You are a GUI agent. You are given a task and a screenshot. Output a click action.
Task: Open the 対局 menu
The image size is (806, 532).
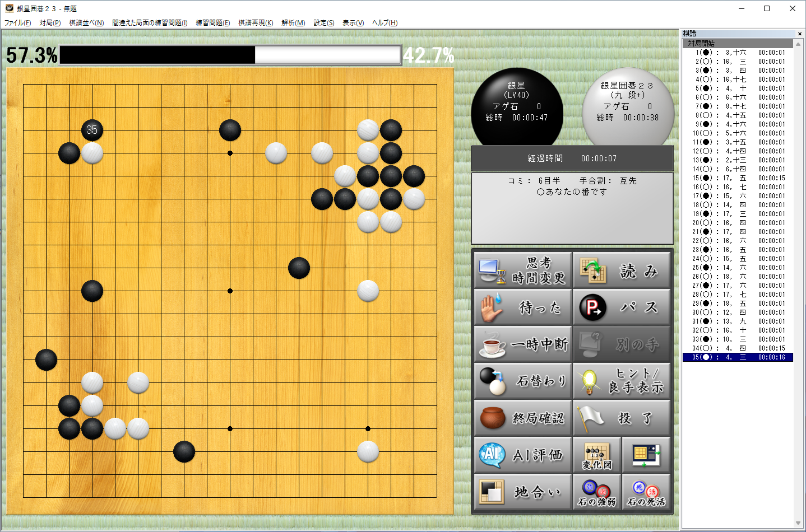coord(50,22)
